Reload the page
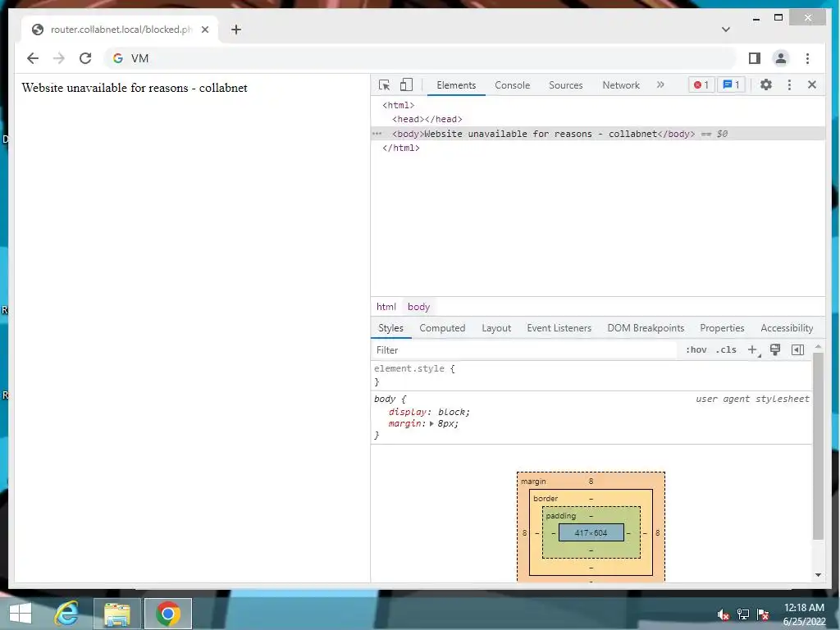The height and width of the screenshot is (630, 840). (85, 58)
